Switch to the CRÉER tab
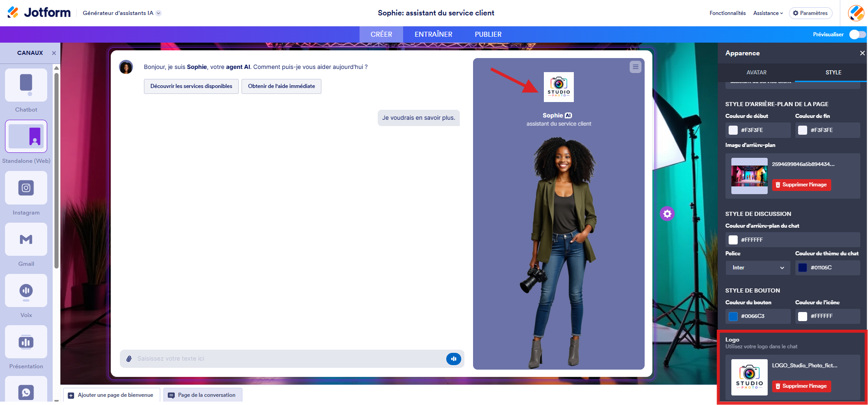This screenshot has height=405, width=868. point(381,34)
